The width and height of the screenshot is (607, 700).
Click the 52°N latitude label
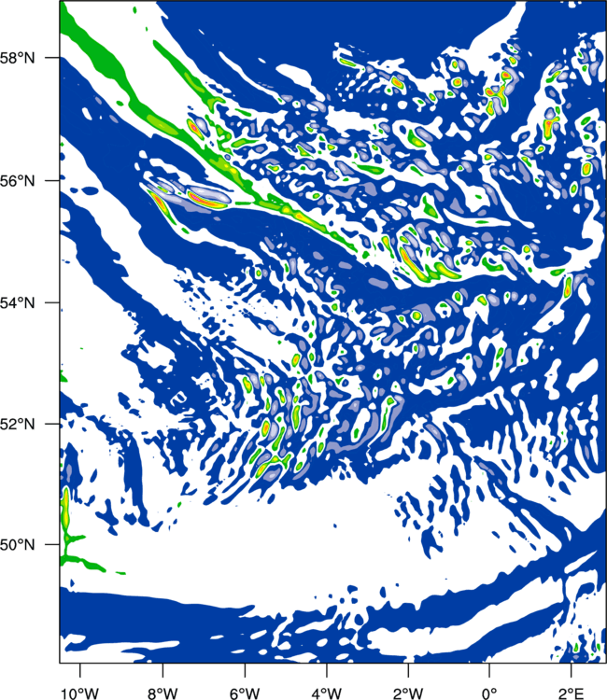(x=17, y=424)
